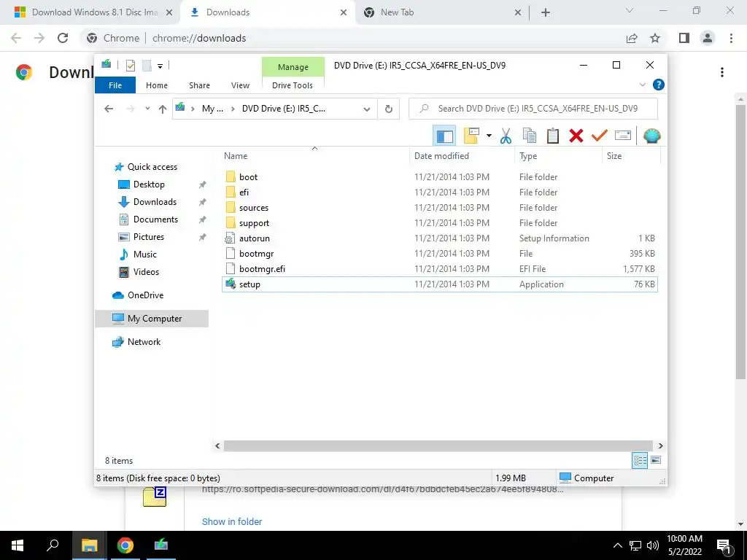Click 'Show in folder' link in Chrome downloads
This screenshot has width=747, height=560.
(232, 521)
